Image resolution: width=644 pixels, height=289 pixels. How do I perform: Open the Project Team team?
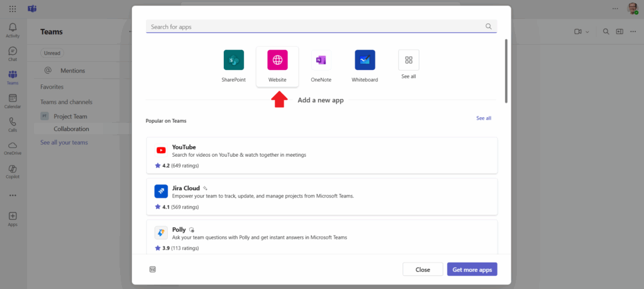pos(70,116)
